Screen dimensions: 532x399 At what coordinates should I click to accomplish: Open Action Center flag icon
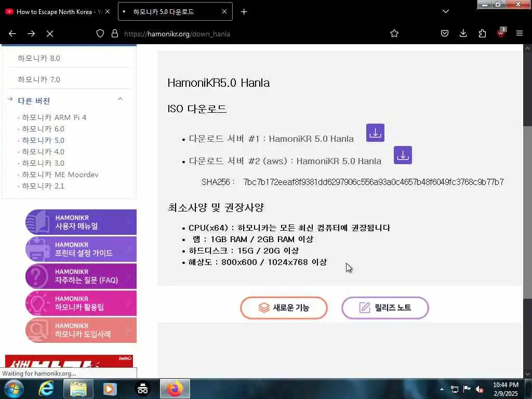(467, 389)
